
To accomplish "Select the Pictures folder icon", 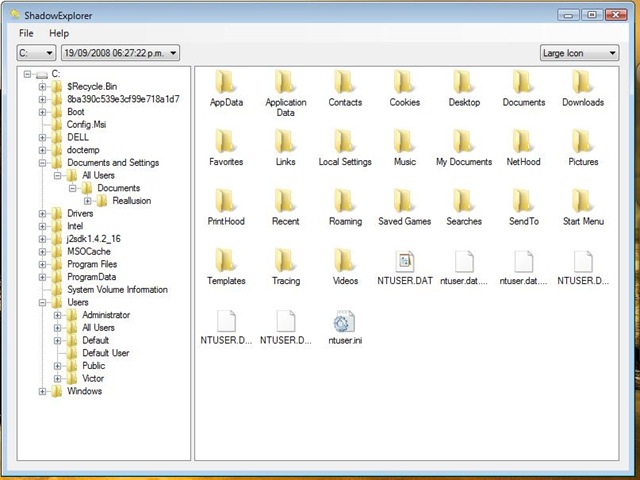I will pos(583,141).
